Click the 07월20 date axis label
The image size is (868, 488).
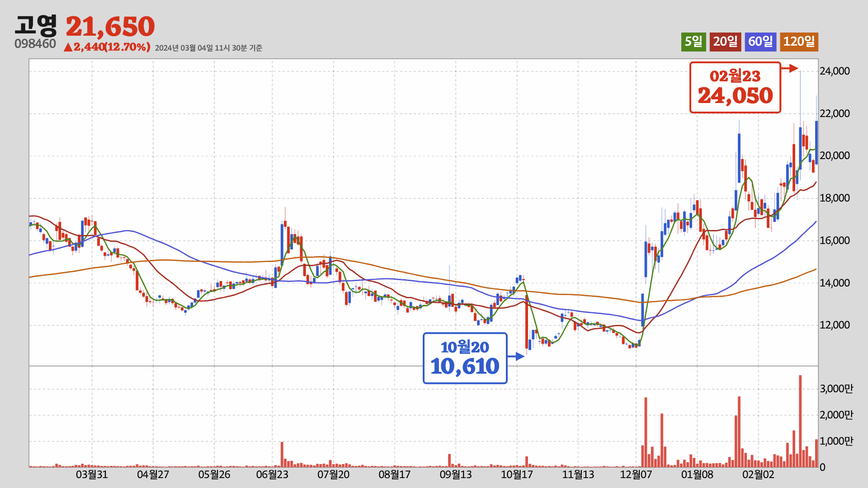tap(334, 474)
